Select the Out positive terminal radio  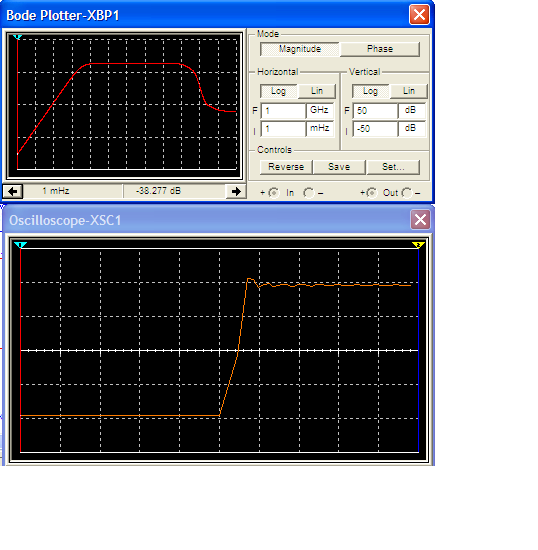point(372,193)
